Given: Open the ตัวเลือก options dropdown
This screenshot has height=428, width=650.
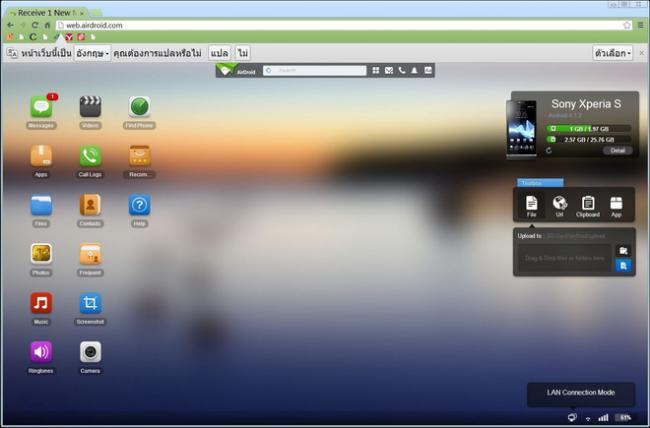Looking at the screenshot, I should [x=612, y=53].
